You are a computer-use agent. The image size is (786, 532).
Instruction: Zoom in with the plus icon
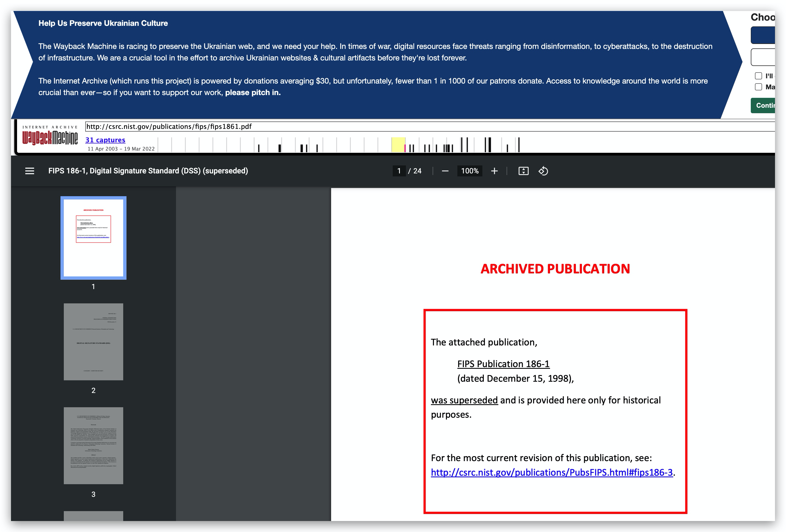coord(494,171)
